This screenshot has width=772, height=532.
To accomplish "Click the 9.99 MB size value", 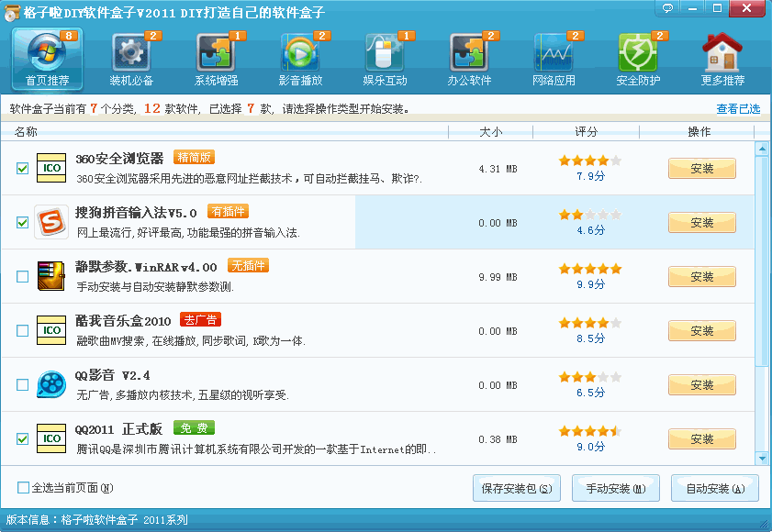I will (x=498, y=277).
